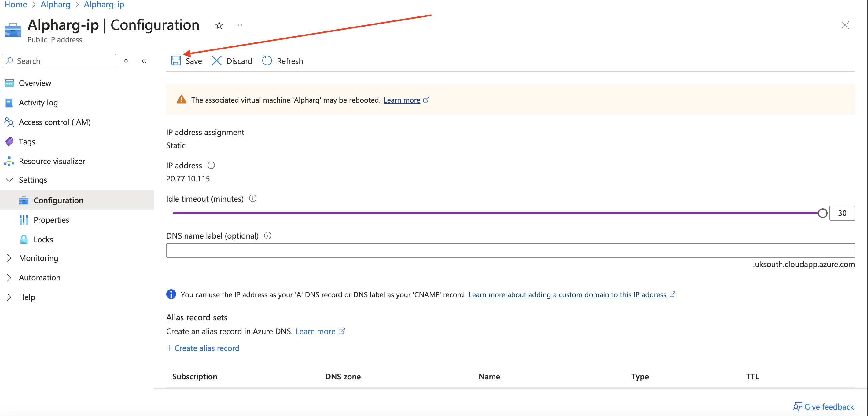Expand the Automation section
868x416 pixels.
coord(9,278)
